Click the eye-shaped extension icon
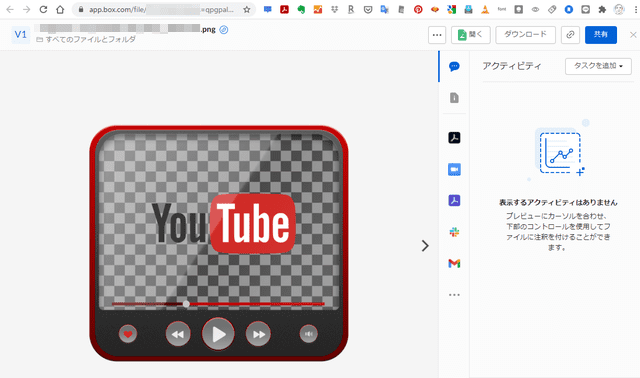The image size is (640, 378). coord(535,9)
